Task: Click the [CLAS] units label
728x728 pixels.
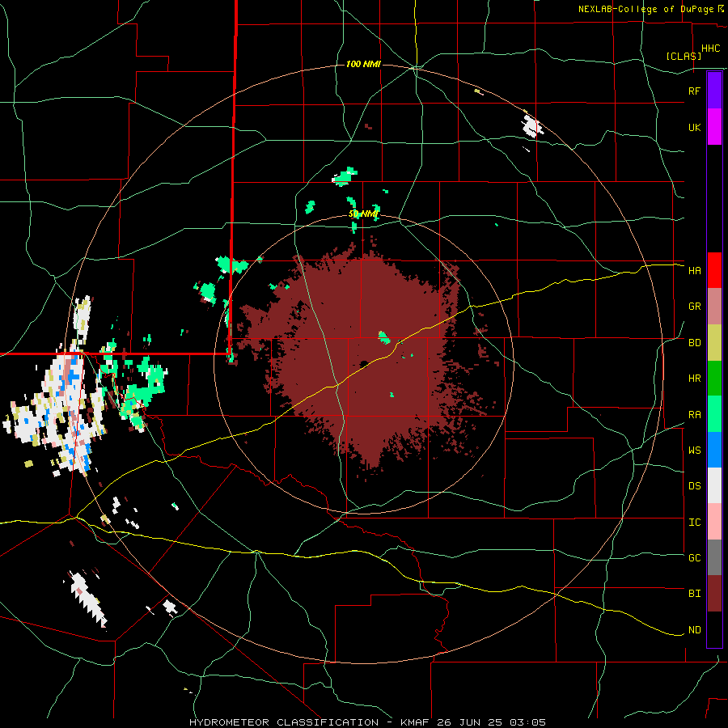Action: click(684, 56)
